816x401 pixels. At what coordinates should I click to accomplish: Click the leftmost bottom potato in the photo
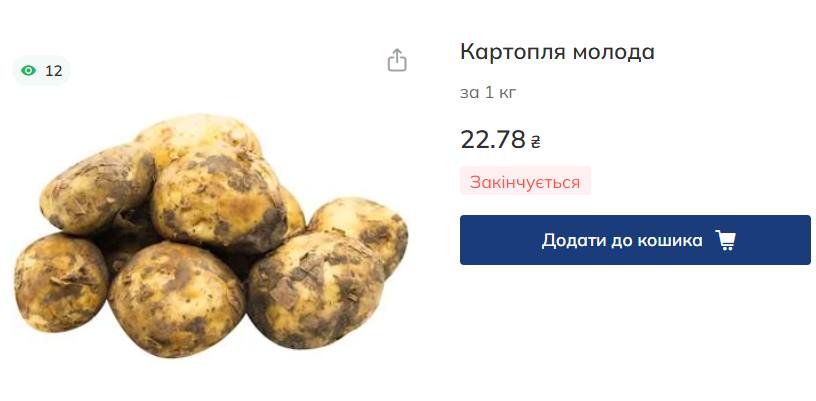pos(60,282)
